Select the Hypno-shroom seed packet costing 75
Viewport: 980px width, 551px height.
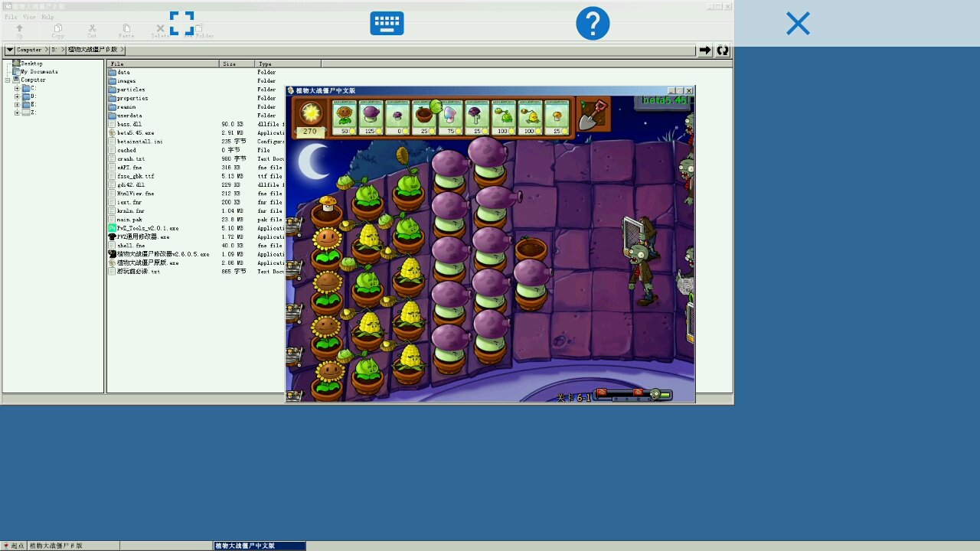(451, 117)
